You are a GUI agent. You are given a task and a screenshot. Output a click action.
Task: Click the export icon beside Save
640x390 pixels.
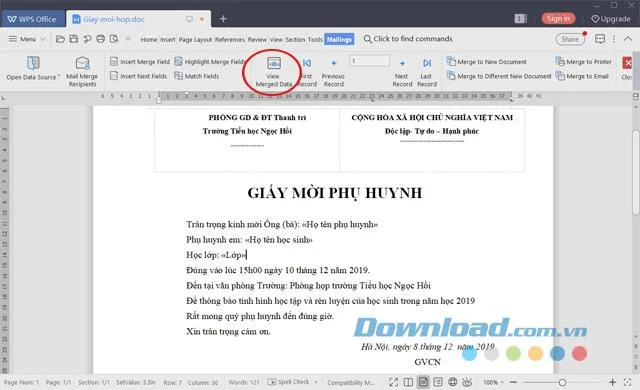click(x=87, y=39)
